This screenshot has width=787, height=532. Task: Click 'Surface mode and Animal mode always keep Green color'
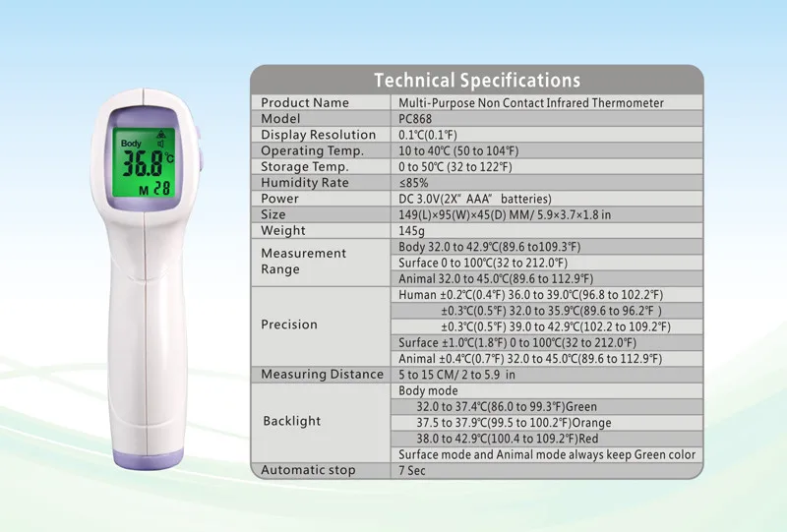click(547, 454)
